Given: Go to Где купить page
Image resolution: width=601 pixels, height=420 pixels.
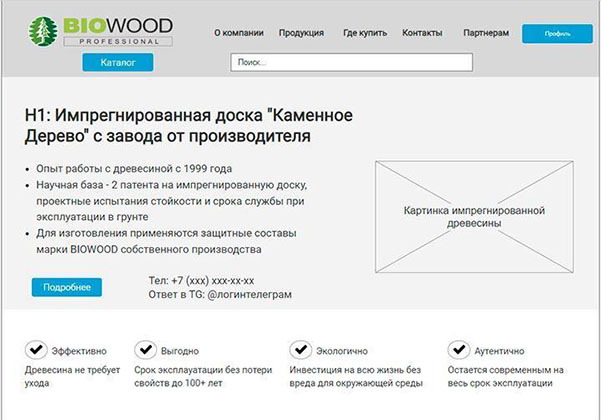Looking at the screenshot, I should (x=365, y=33).
